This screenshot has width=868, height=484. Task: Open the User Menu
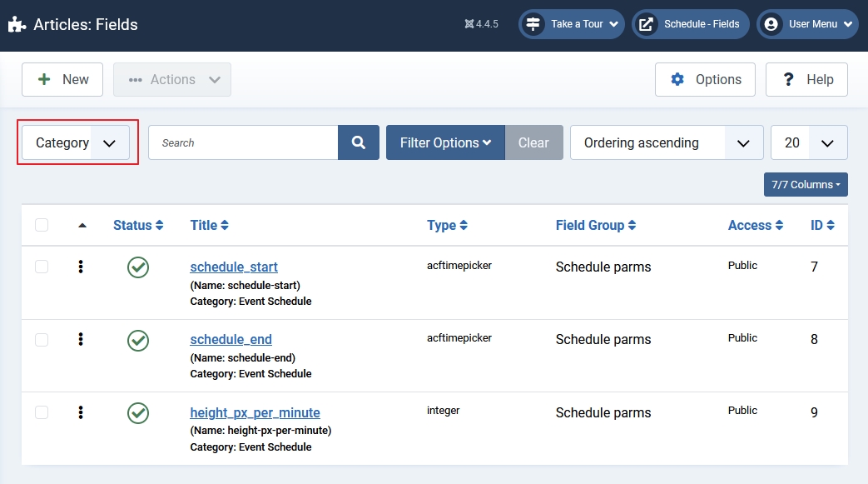(x=806, y=24)
